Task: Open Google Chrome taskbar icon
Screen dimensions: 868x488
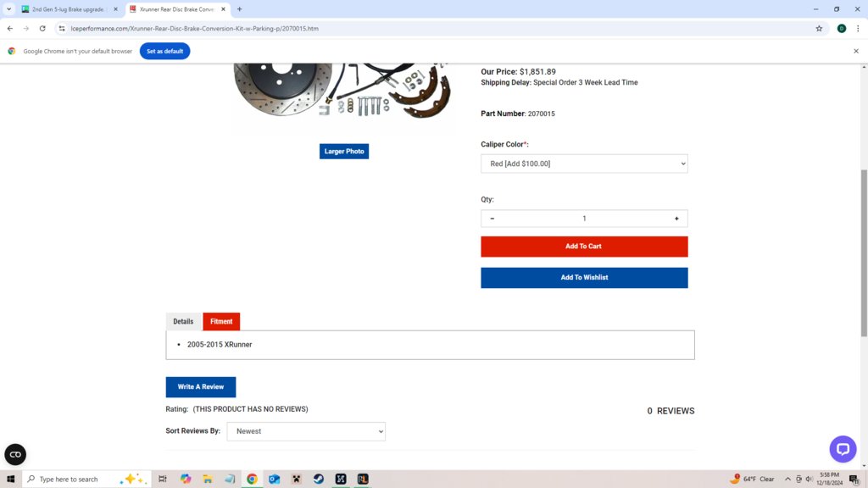Action: coord(252,480)
